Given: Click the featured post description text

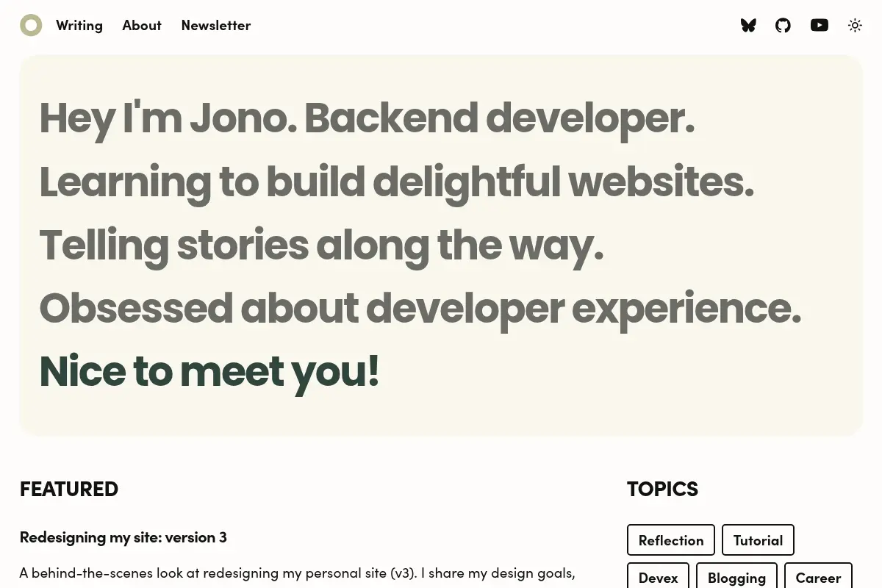Looking at the screenshot, I should tap(298, 573).
